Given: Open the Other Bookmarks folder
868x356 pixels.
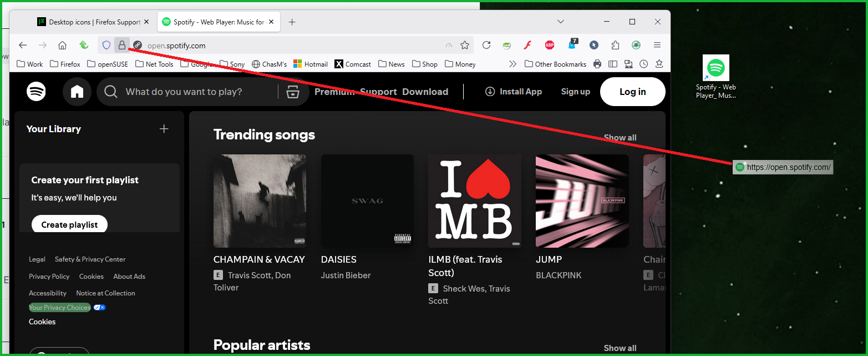Looking at the screenshot, I should click(555, 64).
